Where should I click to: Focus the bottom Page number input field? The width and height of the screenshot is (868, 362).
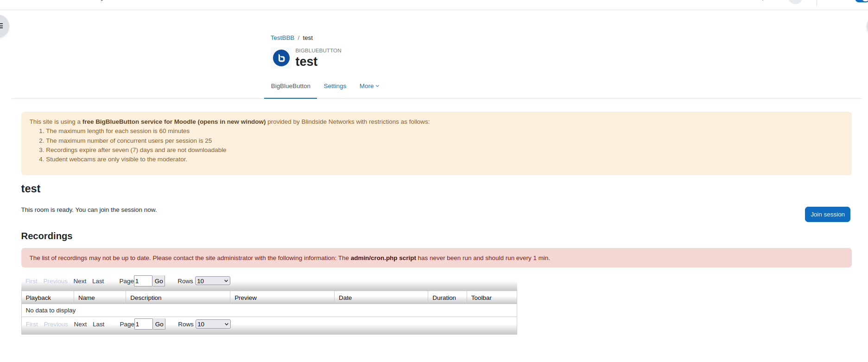coord(144,324)
